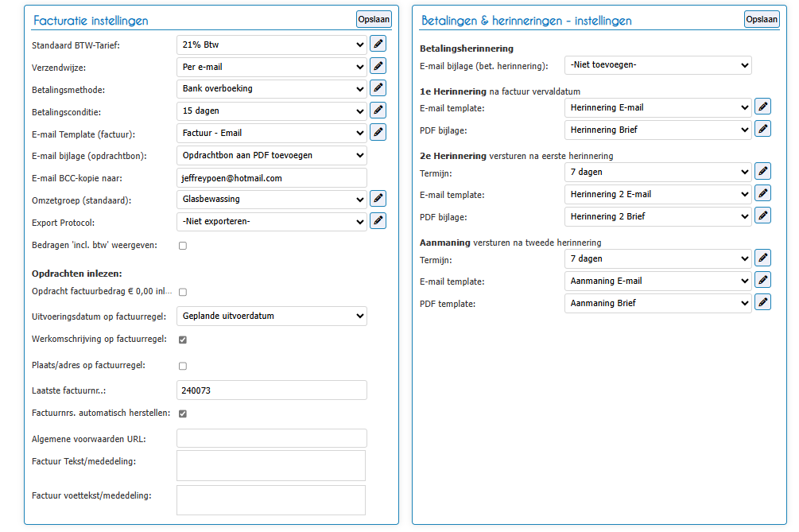Uncheck Werkomschrijving op factuurregel
This screenshot has height=532, width=799.
point(183,340)
